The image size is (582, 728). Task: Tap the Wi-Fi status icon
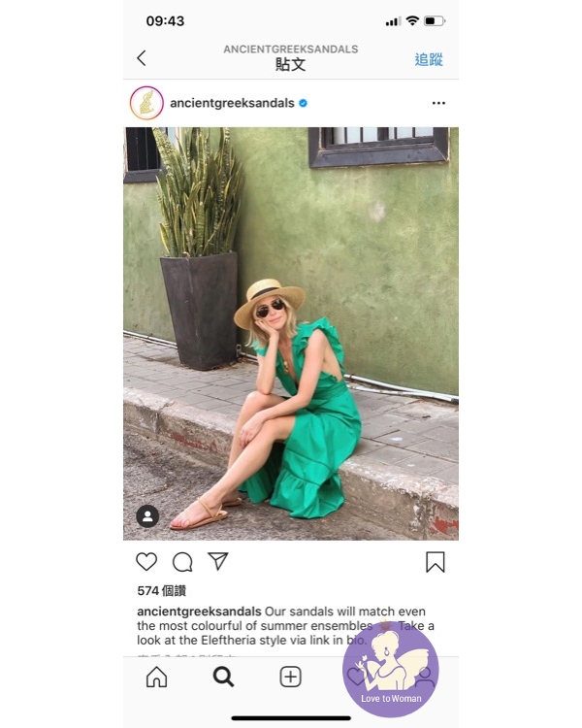pos(411,21)
